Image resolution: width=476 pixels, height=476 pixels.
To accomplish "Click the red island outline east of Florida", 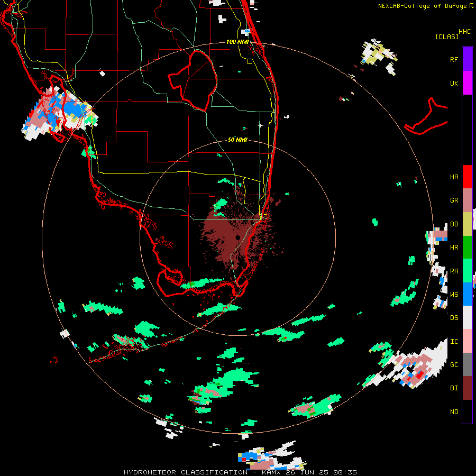I will click(x=426, y=116).
